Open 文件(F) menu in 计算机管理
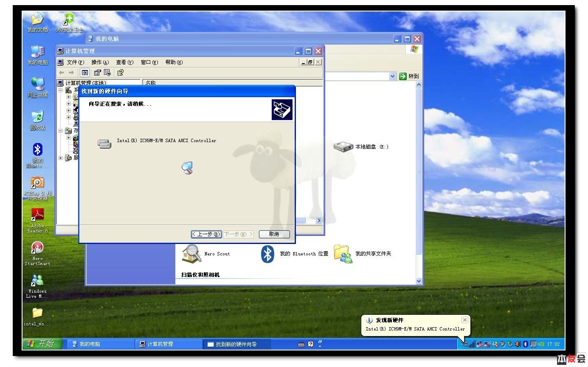 click(75, 62)
